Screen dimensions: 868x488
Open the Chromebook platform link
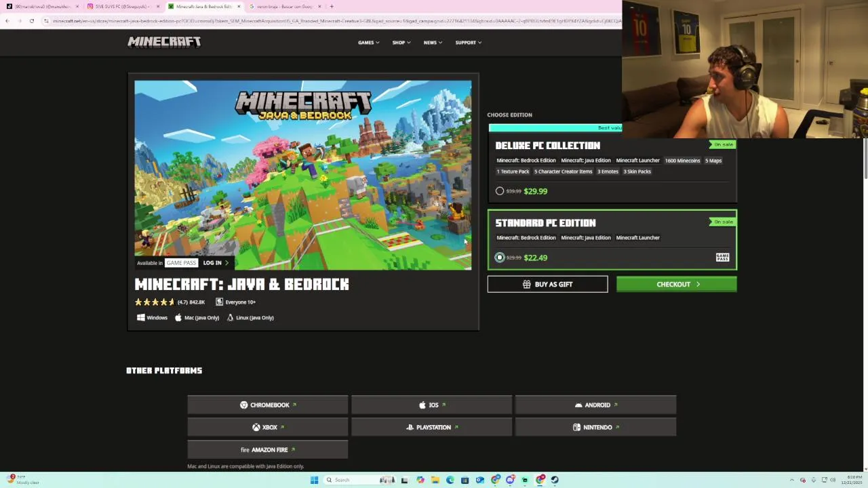tap(268, 405)
